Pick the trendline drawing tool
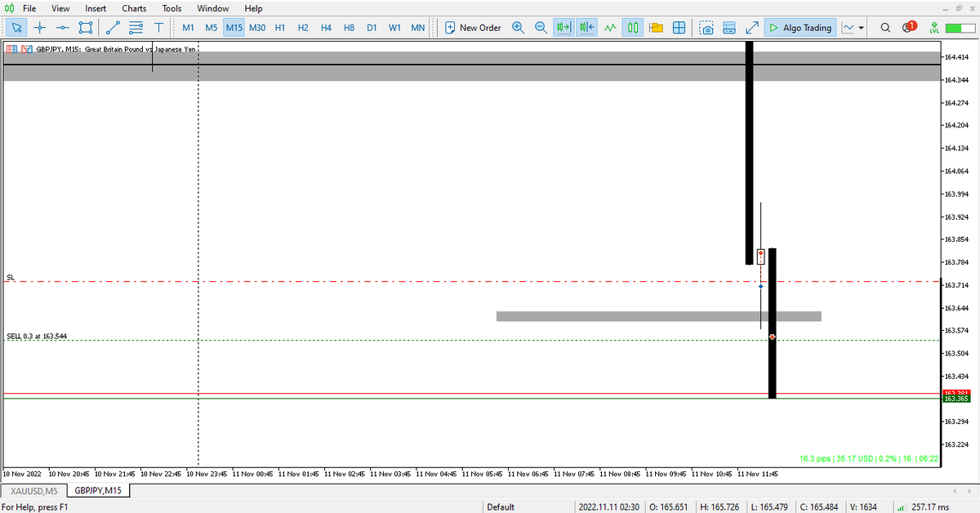This screenshot has height=513, width=980. tap(114, 27)
